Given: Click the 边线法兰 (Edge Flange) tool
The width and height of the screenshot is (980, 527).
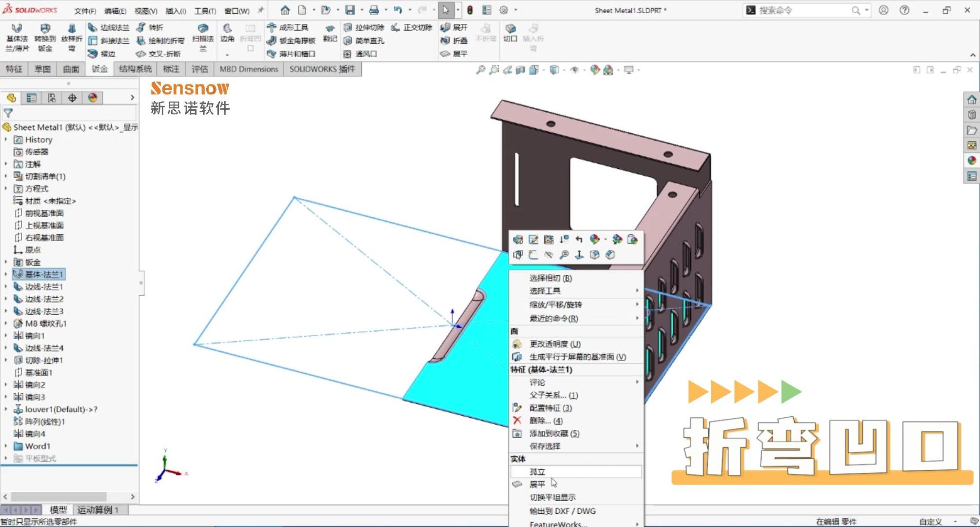Looking at the screenshot, I should coord(109,27).
